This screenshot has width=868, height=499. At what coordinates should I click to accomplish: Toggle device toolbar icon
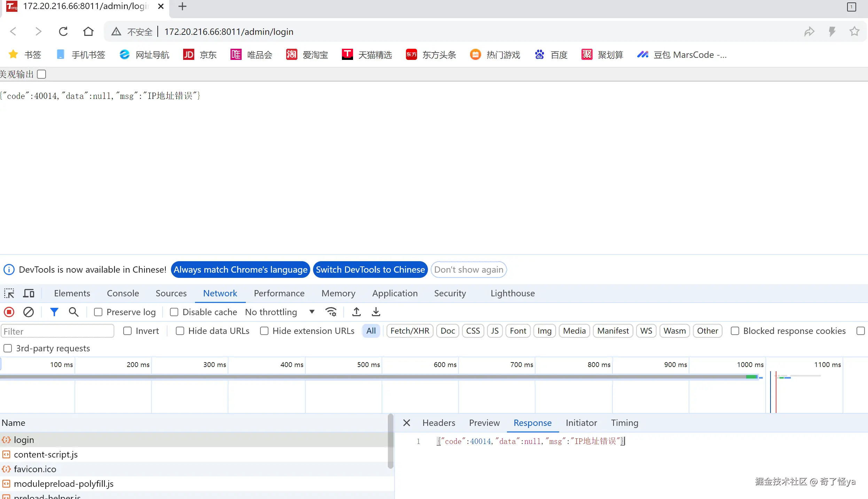click(29, 294)
